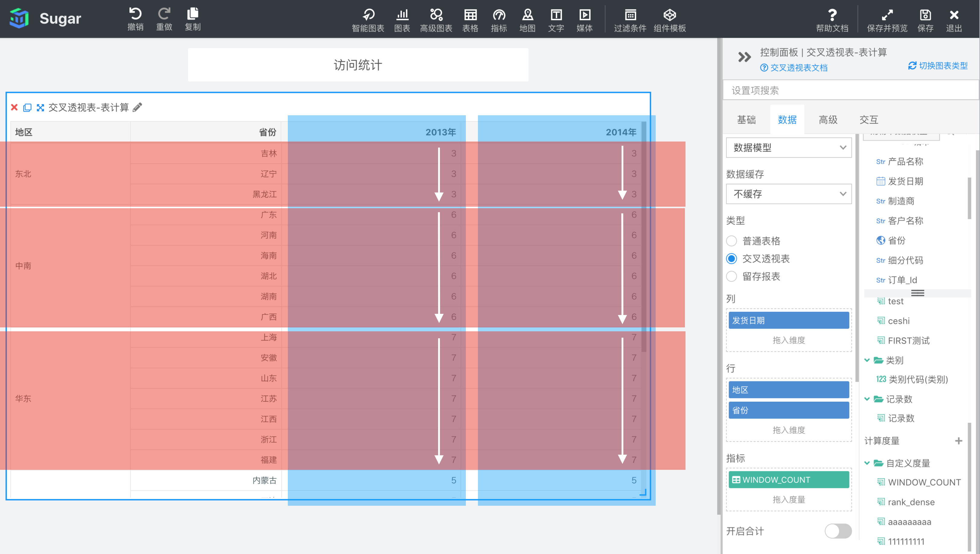
Task: Select 客户名称 field in list
Action: pyautogui.click(x=900, y=221)
